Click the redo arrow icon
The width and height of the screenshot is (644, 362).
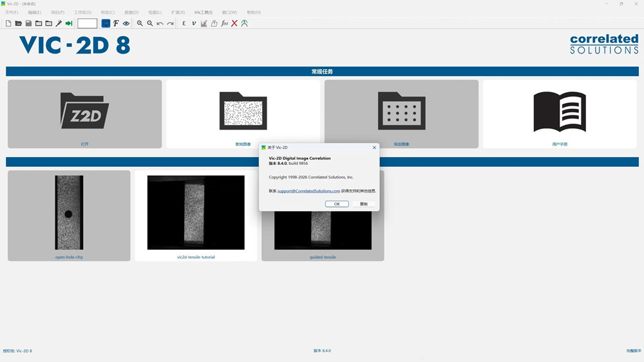pyautogui.click(x=171, y=23)
